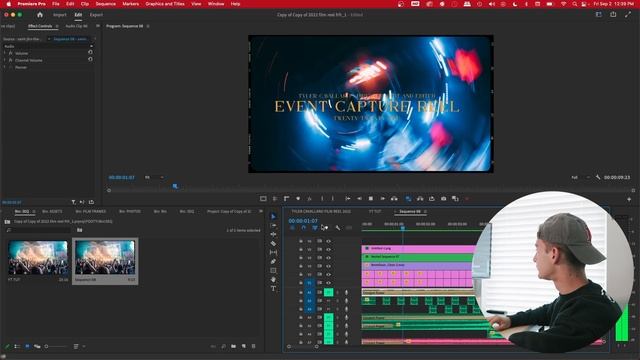Select the YT TUT thumbnail

click(x=38, y=258)
